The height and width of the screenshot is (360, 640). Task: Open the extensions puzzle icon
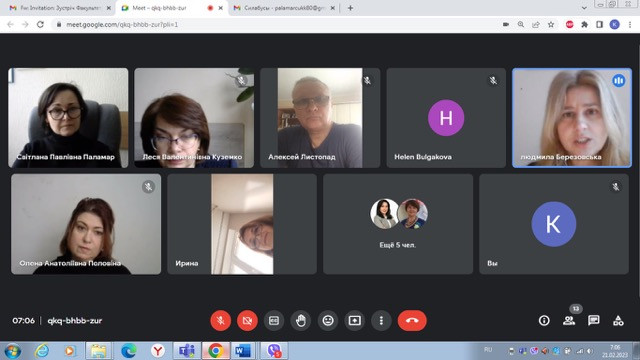click(x=584, y=24)
